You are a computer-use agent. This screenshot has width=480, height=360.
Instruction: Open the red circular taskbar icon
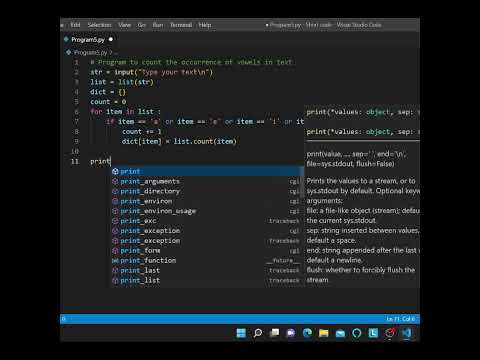coord(390,333)
